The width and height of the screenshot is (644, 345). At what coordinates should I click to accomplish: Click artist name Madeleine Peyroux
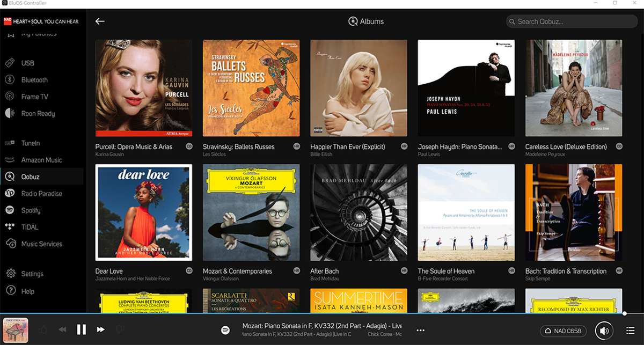click(x=546, y=155)
